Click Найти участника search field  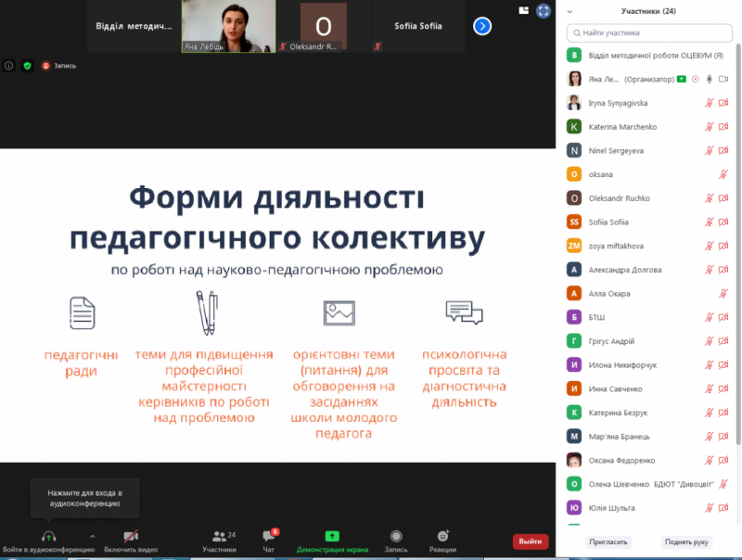coord(649,33)
